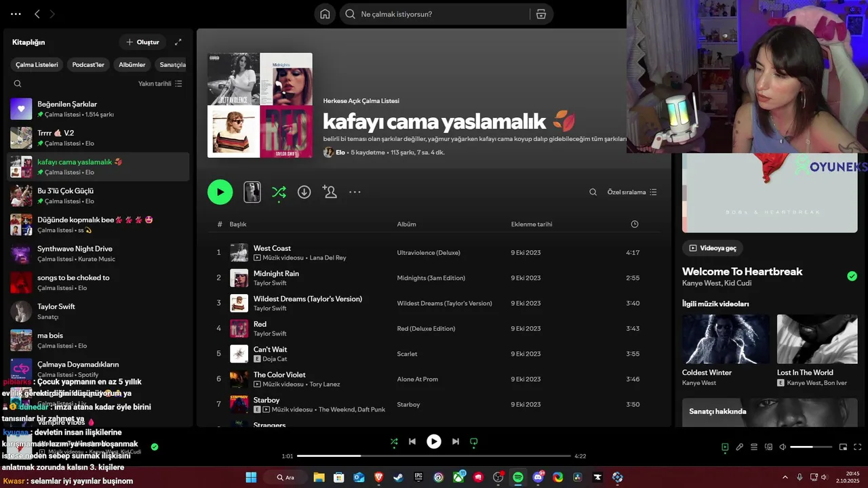Toggle shuffle on the playlist header
Screen dimensions: 868x488
[x=279, y=192]
